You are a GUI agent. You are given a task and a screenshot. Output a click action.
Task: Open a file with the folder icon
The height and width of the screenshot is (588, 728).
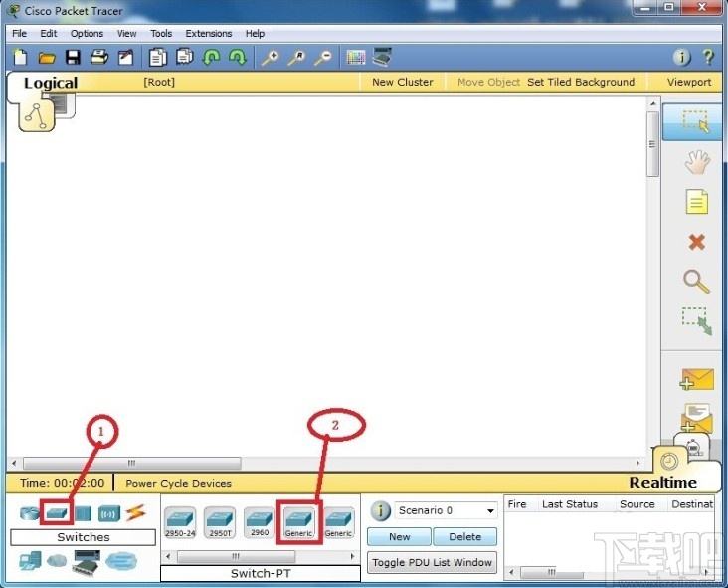[x=47, y=58]
